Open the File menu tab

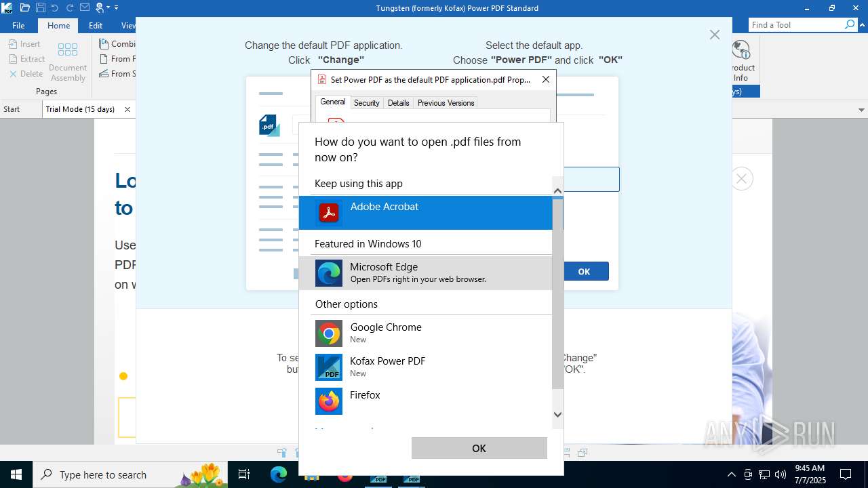[18, 25]
